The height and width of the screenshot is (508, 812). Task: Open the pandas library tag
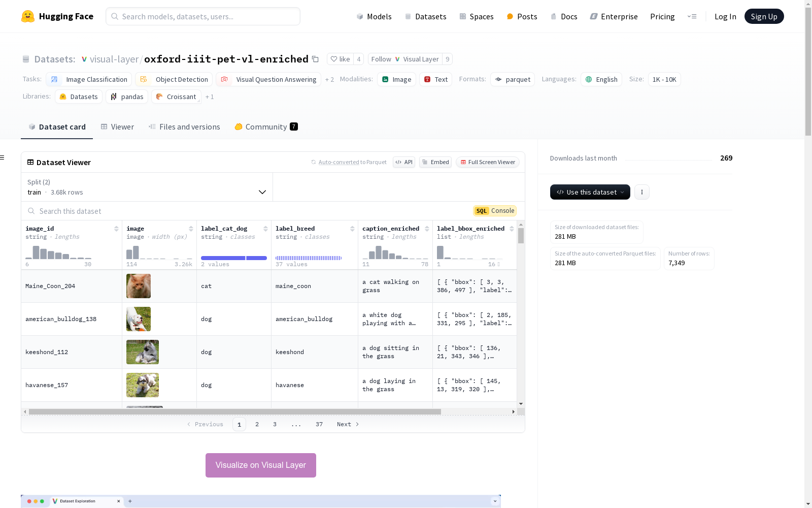coord(127,97)
